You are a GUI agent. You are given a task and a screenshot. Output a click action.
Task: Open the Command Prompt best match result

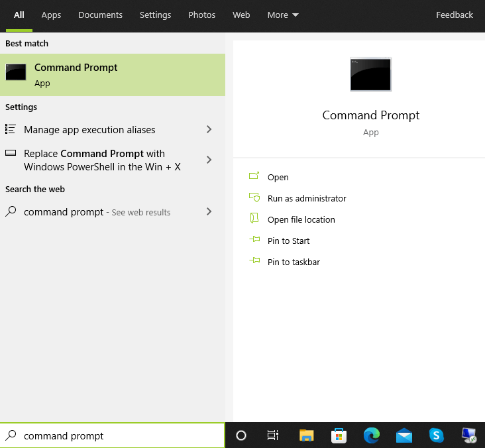coord(113,75)
